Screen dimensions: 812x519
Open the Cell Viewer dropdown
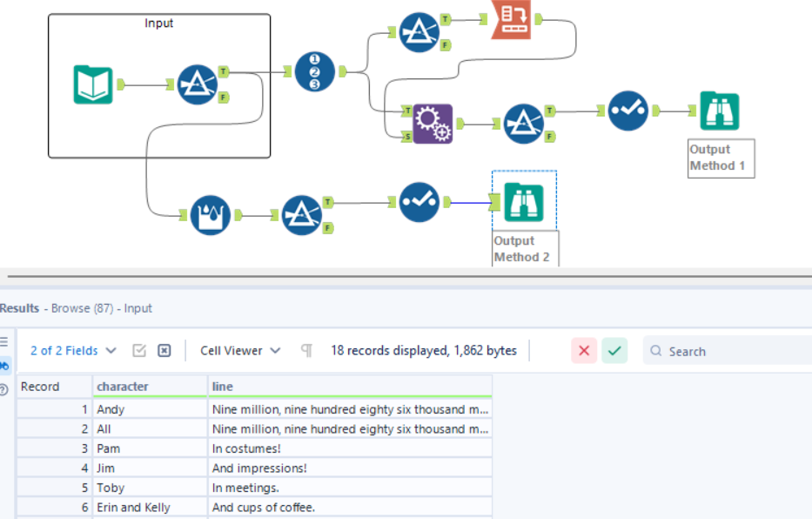pyautogui.click(x=240, y=351)
